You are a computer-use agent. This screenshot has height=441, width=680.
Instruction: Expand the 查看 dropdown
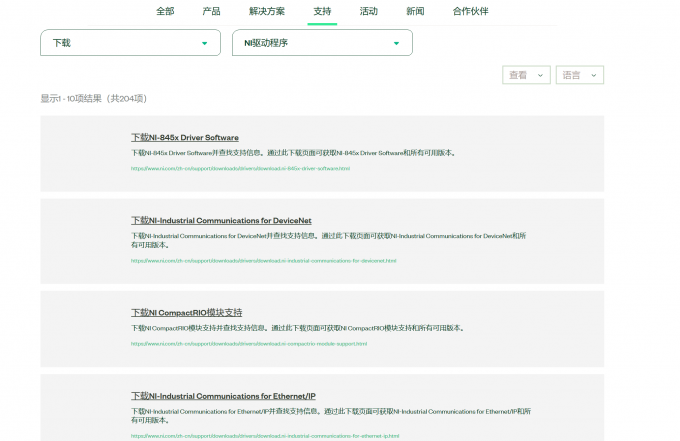pos(526,75)
